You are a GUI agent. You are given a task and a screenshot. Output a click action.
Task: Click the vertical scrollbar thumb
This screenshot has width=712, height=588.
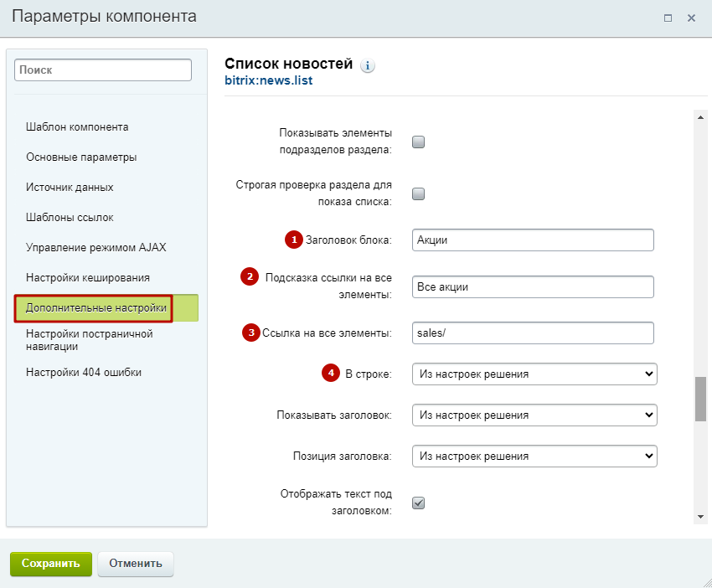(700, 399)
